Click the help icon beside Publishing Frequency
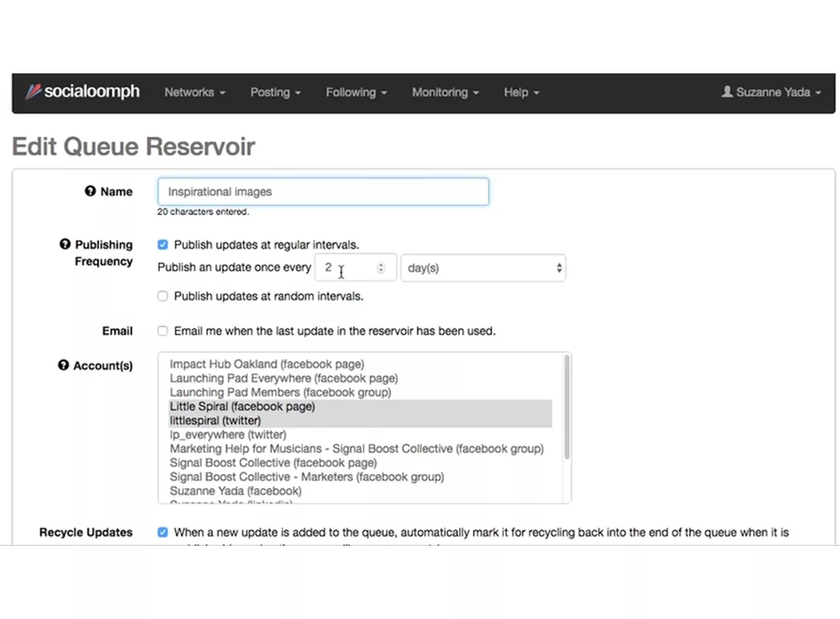The image size is (840, 619). (65, 245)
